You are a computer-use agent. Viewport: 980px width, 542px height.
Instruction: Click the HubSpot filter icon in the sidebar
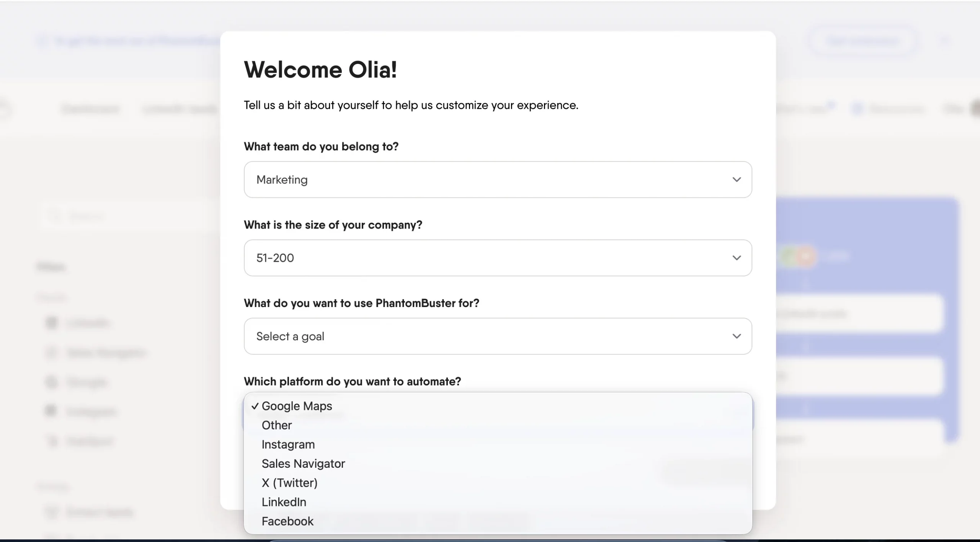52,441
